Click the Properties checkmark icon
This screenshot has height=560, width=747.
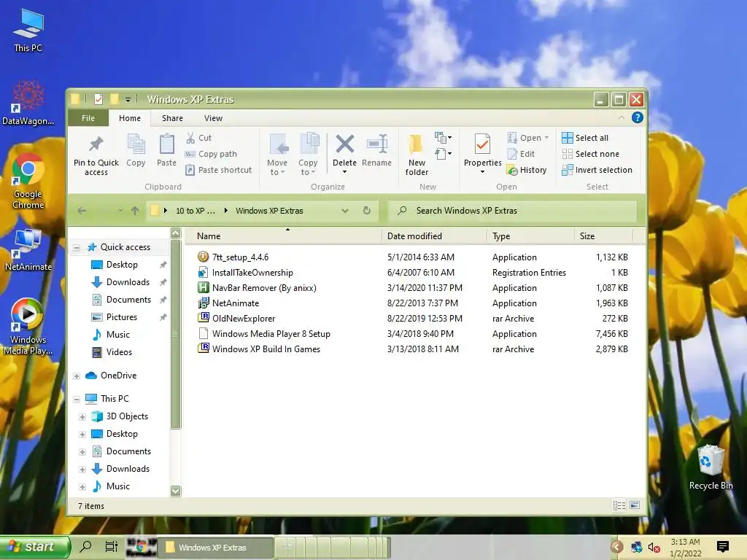[482, 144]
